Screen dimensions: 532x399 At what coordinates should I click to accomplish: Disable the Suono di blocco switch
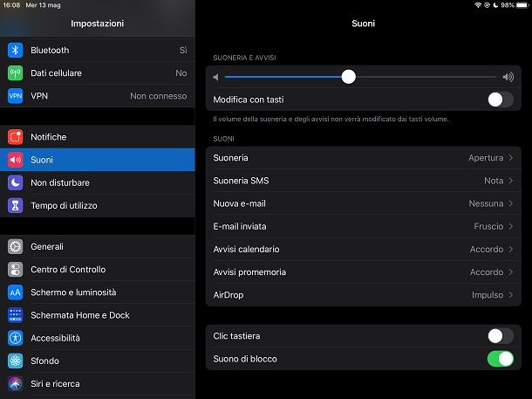coord(501,359)
